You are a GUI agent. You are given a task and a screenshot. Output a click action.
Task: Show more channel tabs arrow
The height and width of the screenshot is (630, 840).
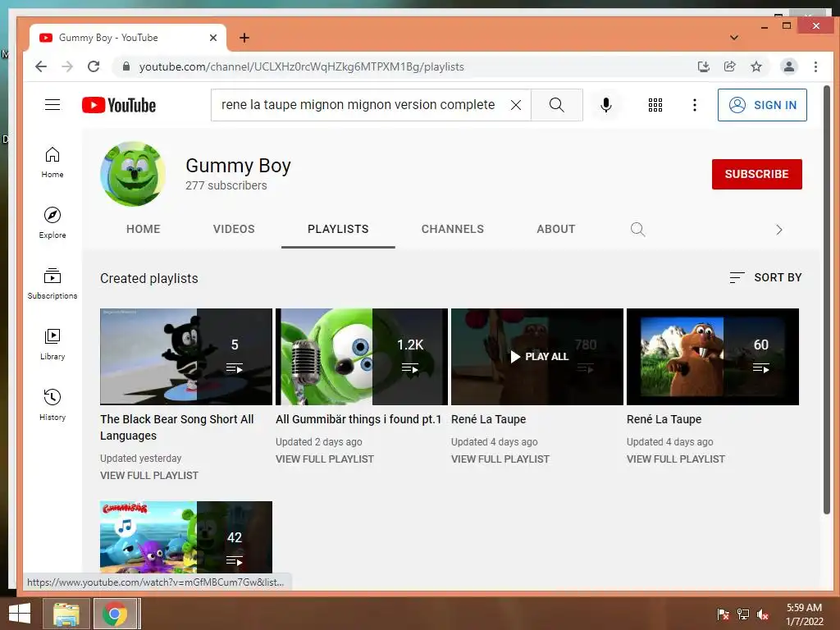coord(779,230)
